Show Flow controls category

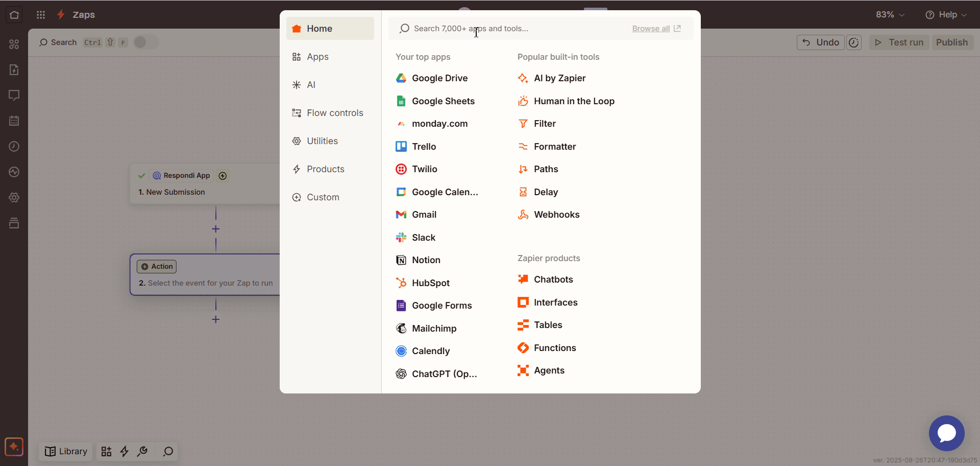tap(330, 113)
